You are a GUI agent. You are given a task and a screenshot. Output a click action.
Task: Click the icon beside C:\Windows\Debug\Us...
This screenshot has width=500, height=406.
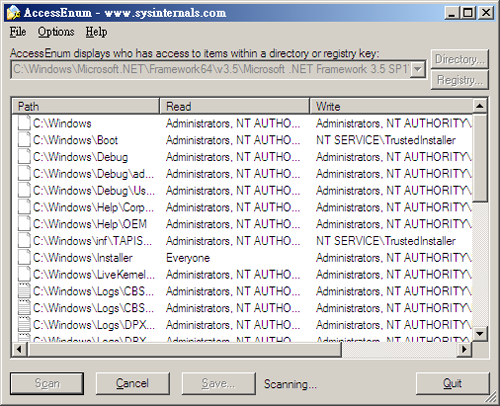24,190
